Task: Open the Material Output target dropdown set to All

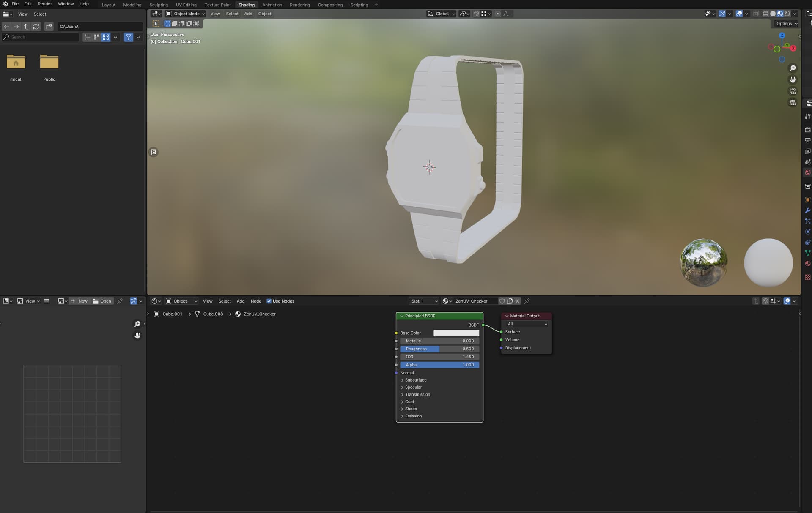Action: tap(526, 324)
